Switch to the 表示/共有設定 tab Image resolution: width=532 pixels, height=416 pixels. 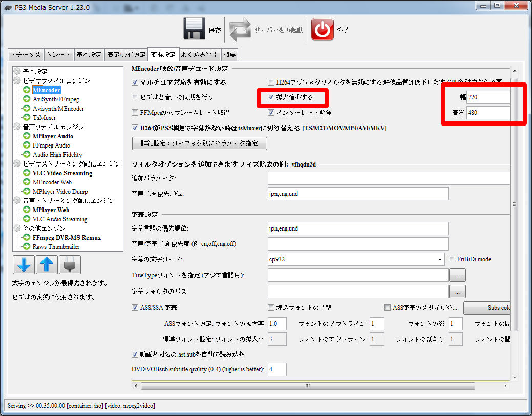pos(126,55)
